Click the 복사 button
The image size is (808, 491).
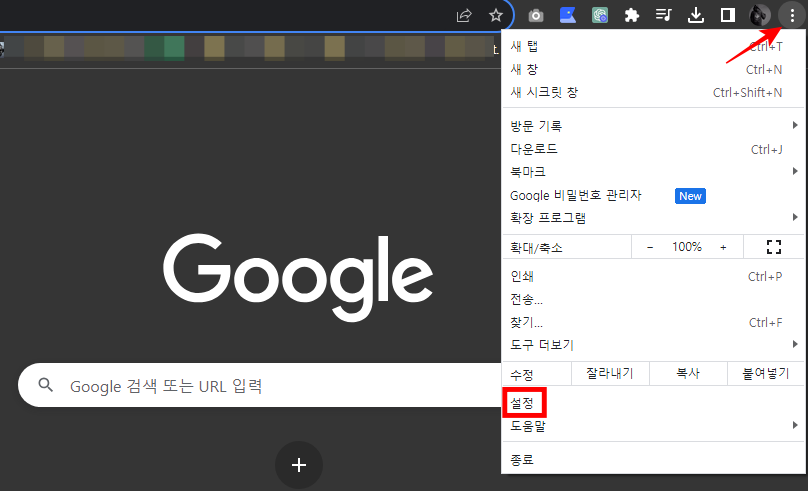(x=688, y=373)
